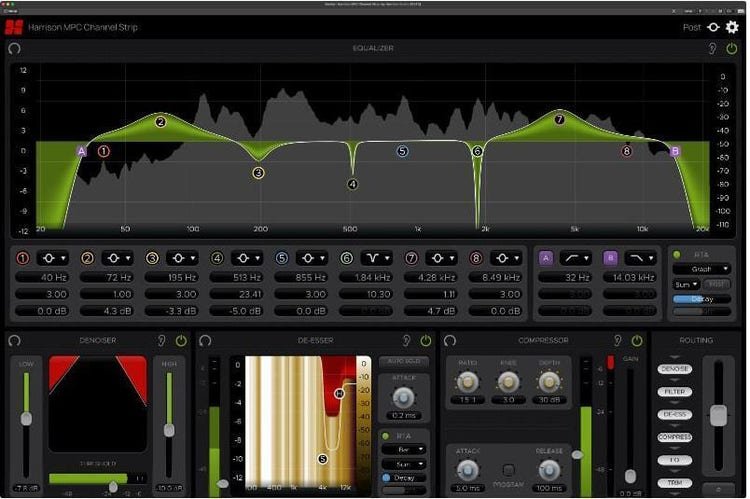Toggle filter A purple enable button

click(546, 258)
